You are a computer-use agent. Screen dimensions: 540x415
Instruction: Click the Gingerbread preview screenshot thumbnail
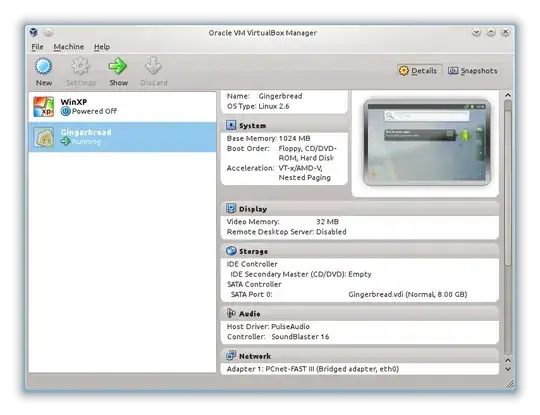click(427, 142)
